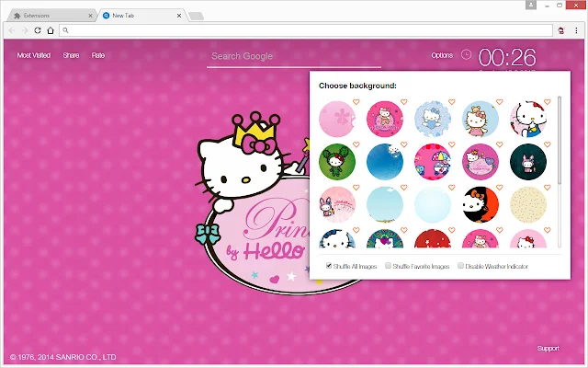Click the back navigation arrow
Screen dimensions: 588x368
tap(12, 30)
